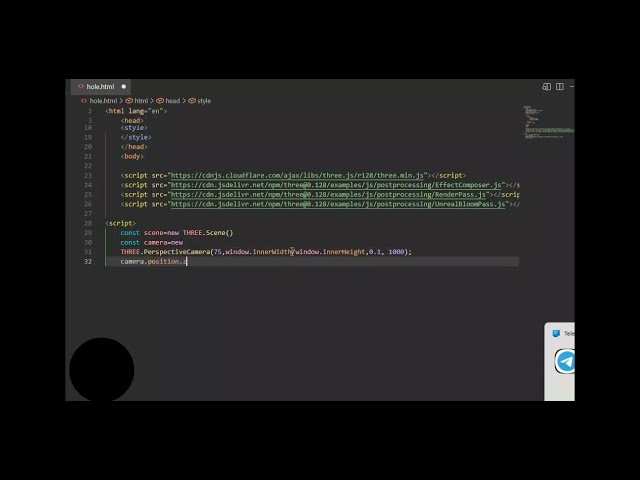Click the value '1000' on line 31

coord(396,252)
